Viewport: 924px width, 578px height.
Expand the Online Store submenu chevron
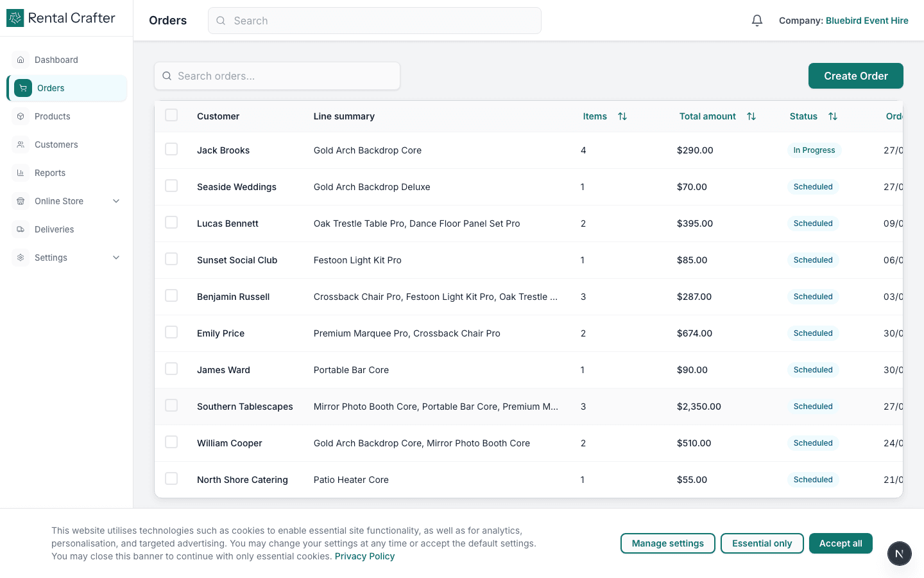(x=116, y=201)
